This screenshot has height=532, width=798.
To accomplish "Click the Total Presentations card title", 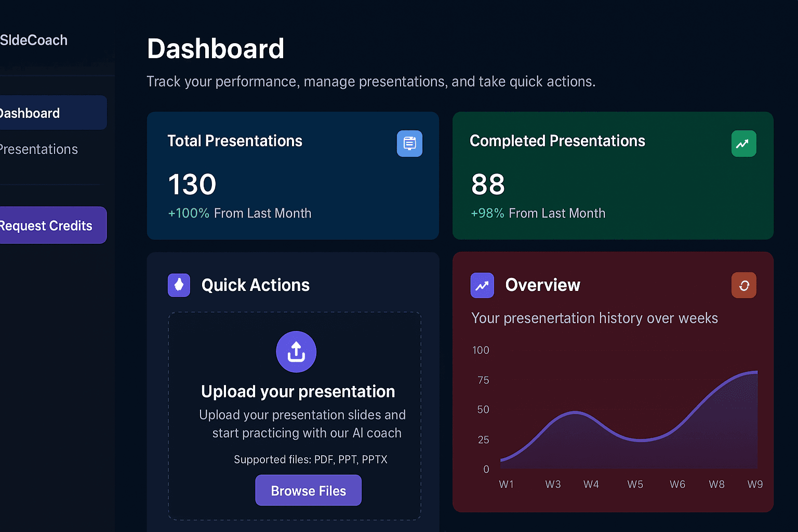I will point(235,141).
